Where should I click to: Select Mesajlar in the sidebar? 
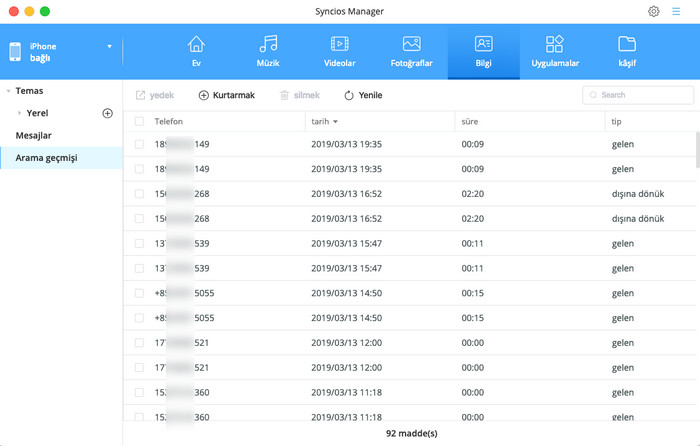click(x=33, y=135)
